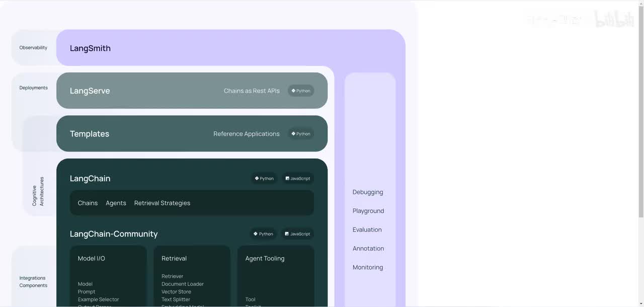Screen dimensions: 644x307
Task: Select Chains in the LangChain box
Action: 88,203
